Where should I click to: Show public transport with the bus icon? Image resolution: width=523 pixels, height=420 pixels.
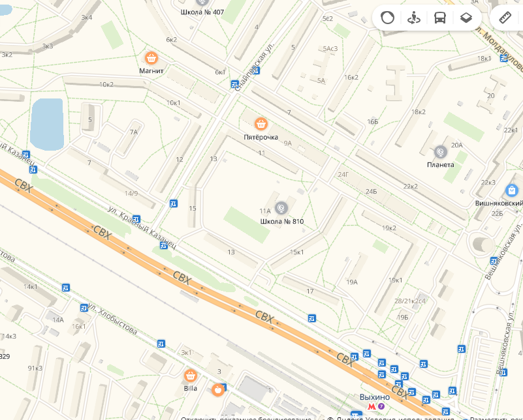440,18
